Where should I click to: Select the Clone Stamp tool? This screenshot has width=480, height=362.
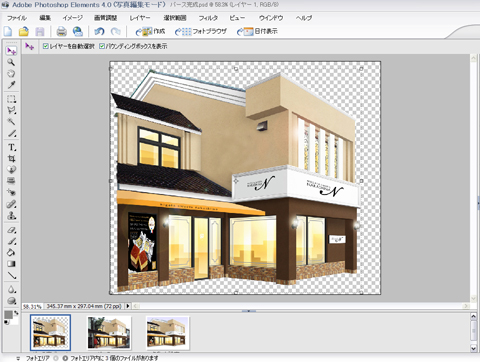point(11,216)
